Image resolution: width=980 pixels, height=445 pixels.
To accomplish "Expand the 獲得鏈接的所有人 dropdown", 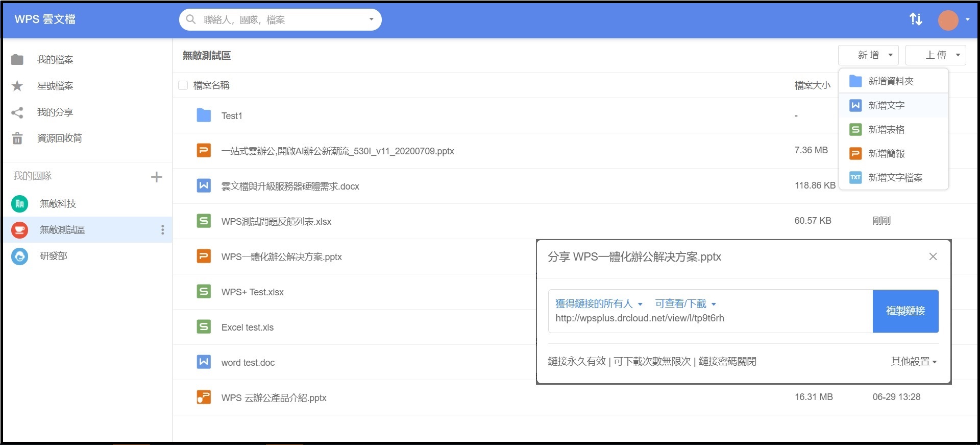I will coord(599,304).
